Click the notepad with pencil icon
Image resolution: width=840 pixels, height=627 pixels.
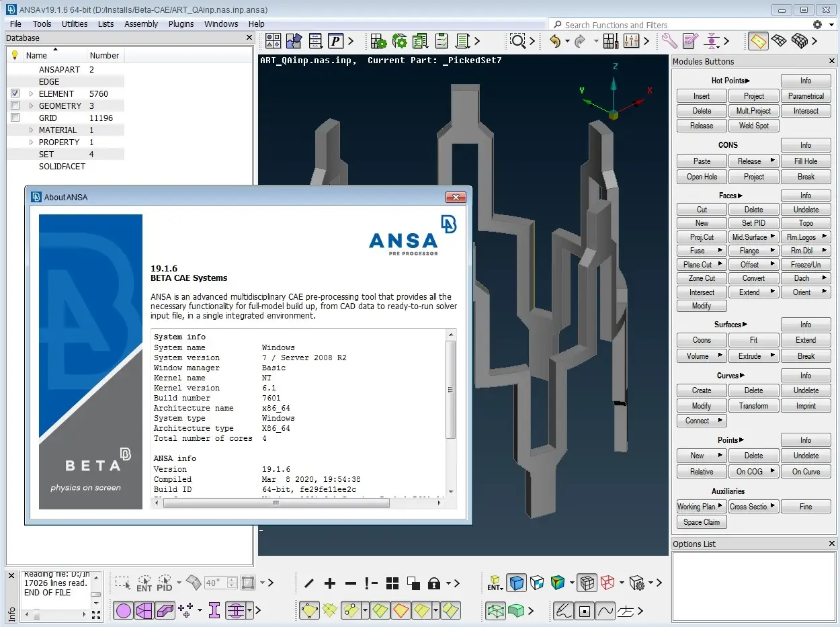pos(690,41)
